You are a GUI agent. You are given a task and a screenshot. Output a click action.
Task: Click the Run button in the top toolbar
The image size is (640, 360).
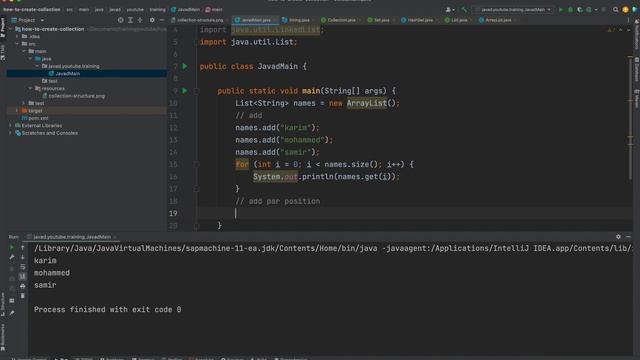point(560,9)
